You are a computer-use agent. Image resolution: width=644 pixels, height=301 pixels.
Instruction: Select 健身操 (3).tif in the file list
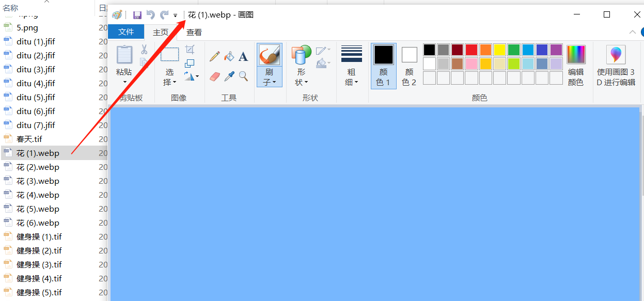pyautogui.click(x=39, y=265)
